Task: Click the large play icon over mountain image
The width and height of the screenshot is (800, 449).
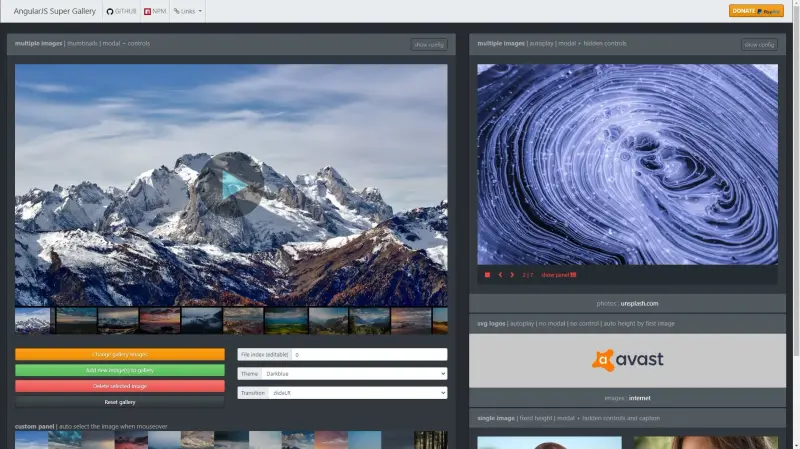Action: click(231, 185)
